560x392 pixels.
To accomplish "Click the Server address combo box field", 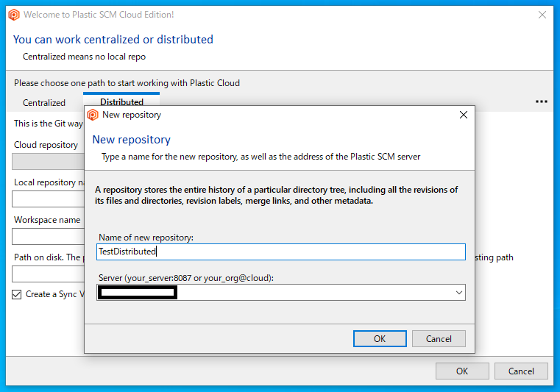I will pos(280,293).
